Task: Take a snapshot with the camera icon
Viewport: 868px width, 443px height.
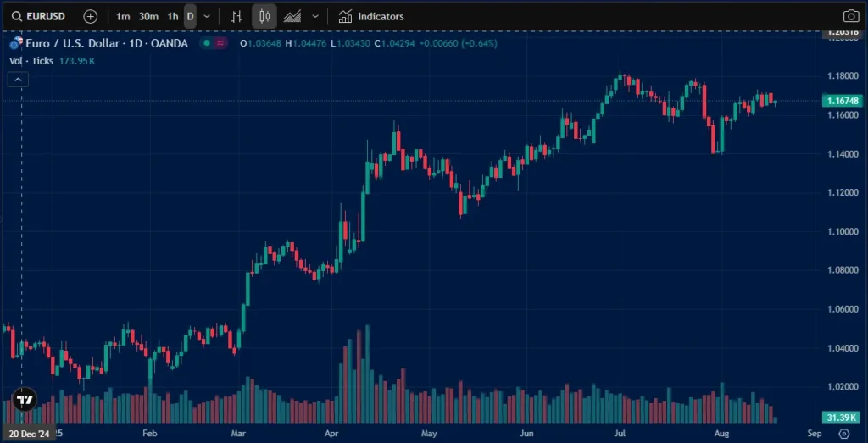Action: (851, 16)
